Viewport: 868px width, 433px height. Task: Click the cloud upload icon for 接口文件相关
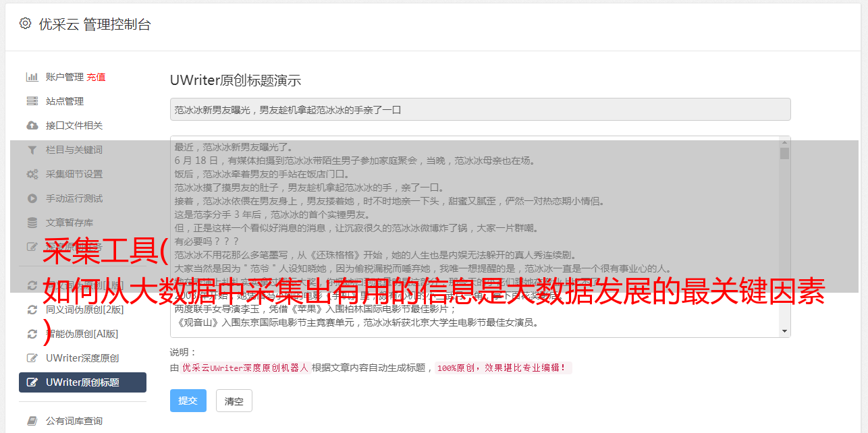click(x=32, y=125)
